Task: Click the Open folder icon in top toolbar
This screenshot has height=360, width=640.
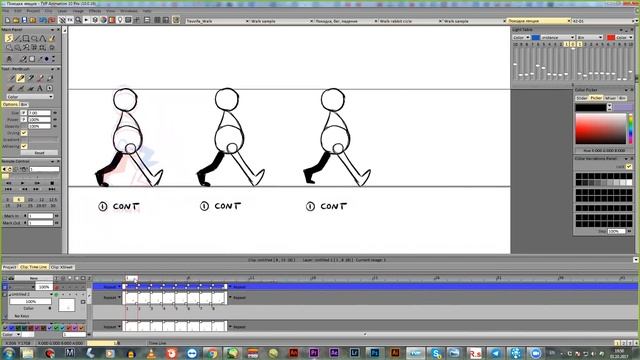Action: pyautogui.click(x=16, y=20)
